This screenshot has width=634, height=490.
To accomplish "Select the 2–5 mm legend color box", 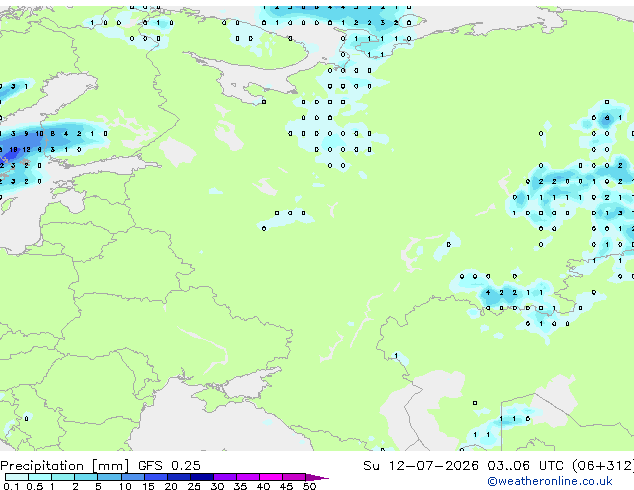I will click(86, 477).
